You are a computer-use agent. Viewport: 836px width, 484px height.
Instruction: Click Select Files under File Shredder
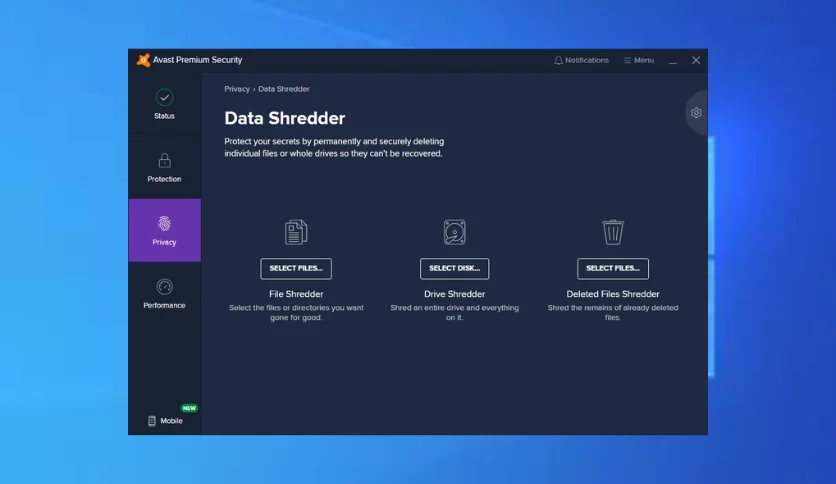coord(296,268)
